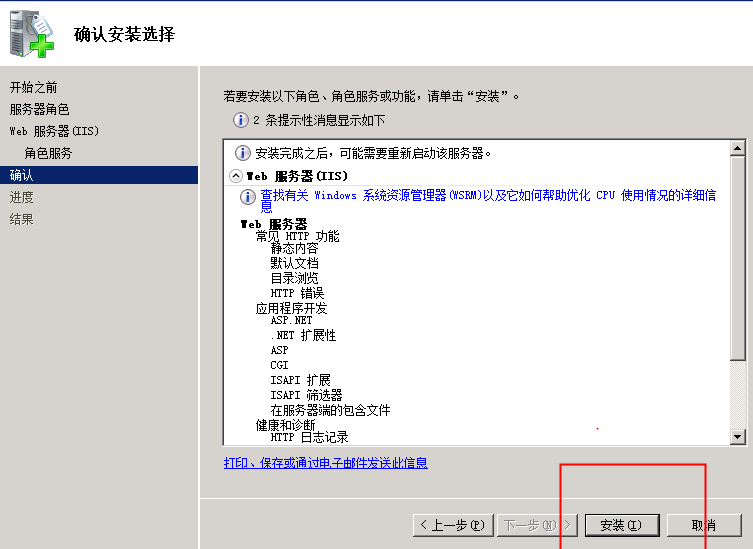Viewport: 753px width, 549px height.
Task: Select the highlighted 确认 step in the sidebar
Action: 22,175
